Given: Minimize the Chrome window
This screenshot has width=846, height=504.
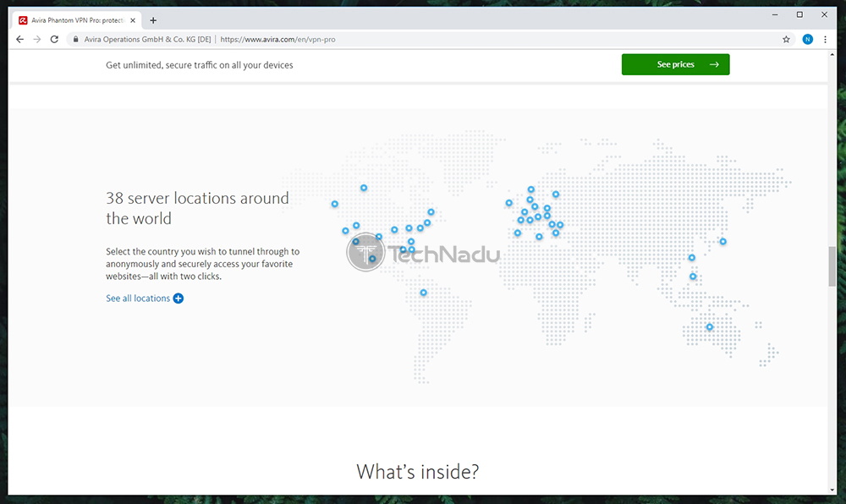Looking at the screenshot, I should (x=775, y=15).
